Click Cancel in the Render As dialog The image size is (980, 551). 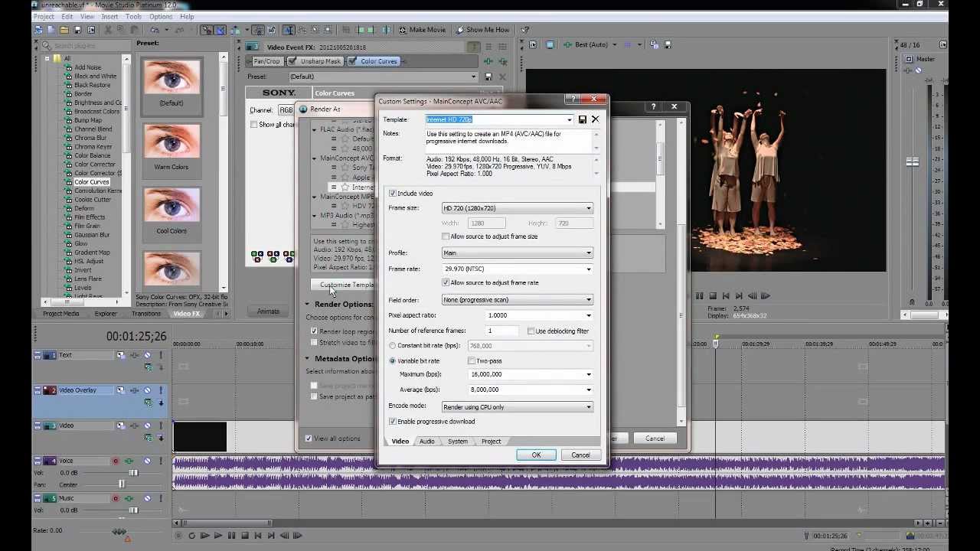tap(655, 439)
